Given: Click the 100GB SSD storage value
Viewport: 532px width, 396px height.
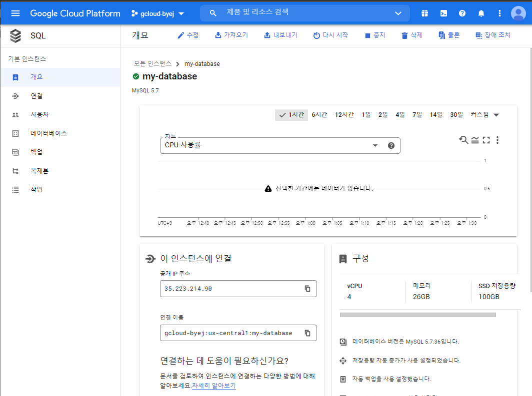Looking at the screenshot, I should point(489,297).
